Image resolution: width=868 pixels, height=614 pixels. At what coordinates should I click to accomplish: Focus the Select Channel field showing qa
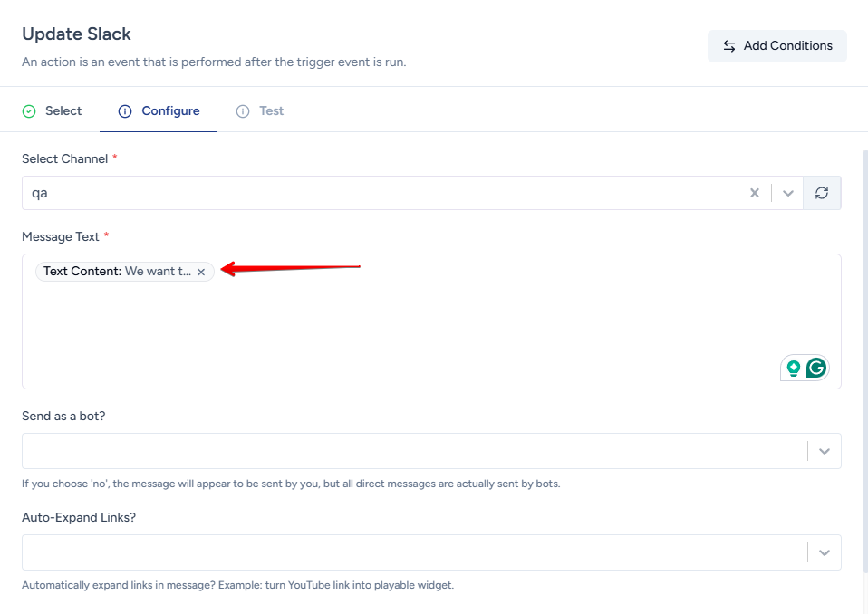(x=381, y=193)
